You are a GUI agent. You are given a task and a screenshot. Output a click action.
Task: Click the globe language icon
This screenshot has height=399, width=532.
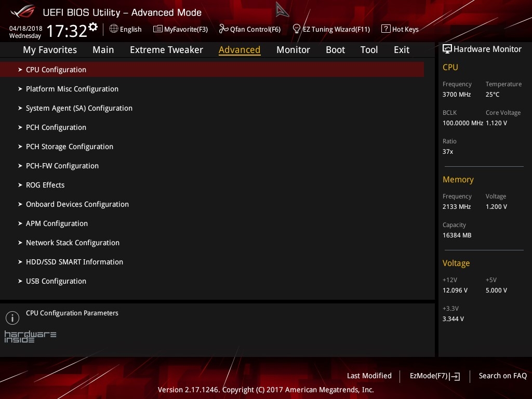[x=114, y=29]
